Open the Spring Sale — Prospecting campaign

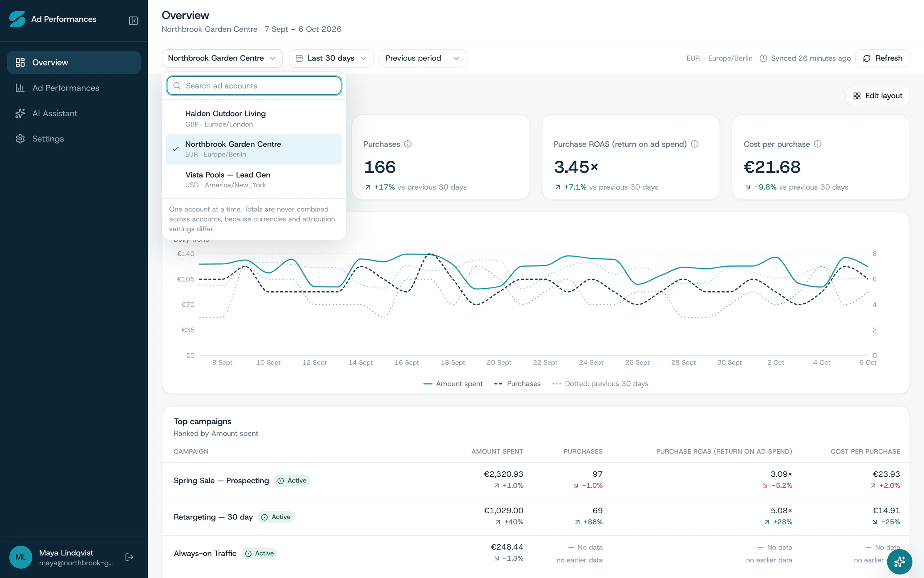(221, 481)
